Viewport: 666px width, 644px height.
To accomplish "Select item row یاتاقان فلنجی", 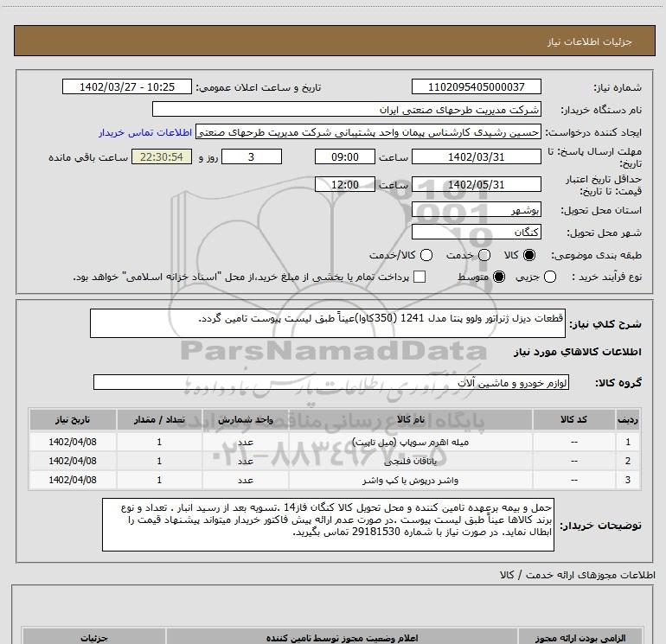I will (335, 461).
